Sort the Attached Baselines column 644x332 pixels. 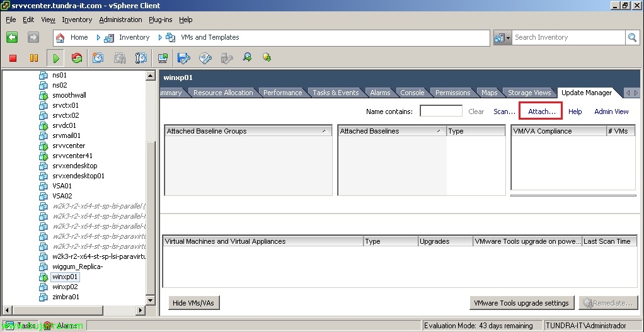pyautogui.click(x=392, y=131)
